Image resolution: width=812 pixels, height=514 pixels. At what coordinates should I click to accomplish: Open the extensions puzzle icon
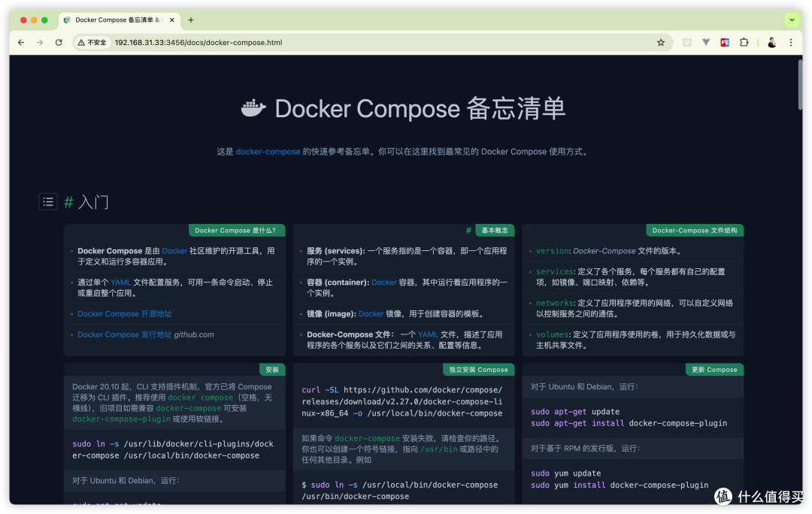coord(744,42)
